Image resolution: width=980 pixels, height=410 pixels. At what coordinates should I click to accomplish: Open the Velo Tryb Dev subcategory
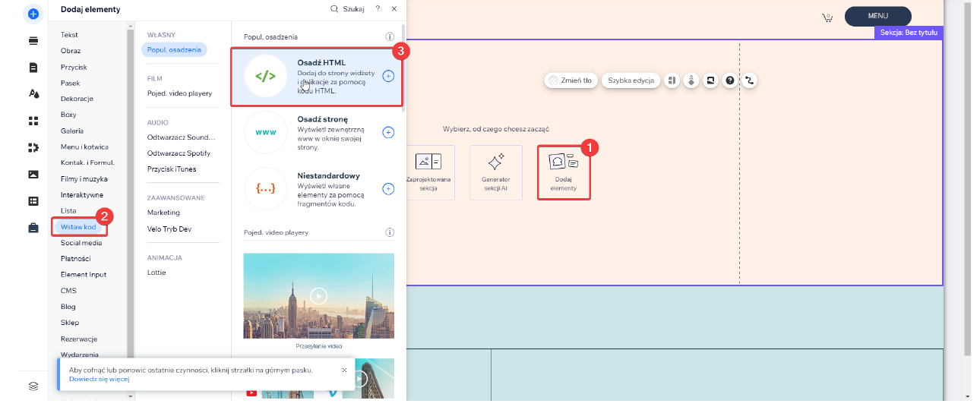(169, 229)
